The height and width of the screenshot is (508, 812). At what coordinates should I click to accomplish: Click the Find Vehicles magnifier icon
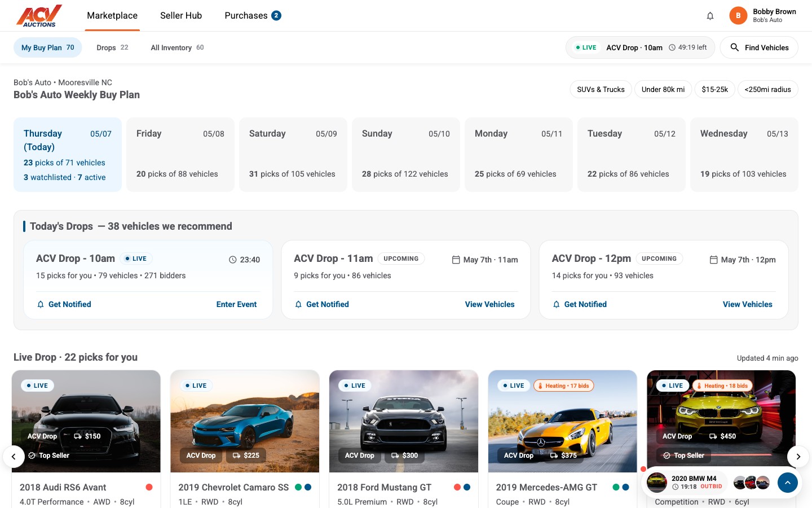coord(735,47)
